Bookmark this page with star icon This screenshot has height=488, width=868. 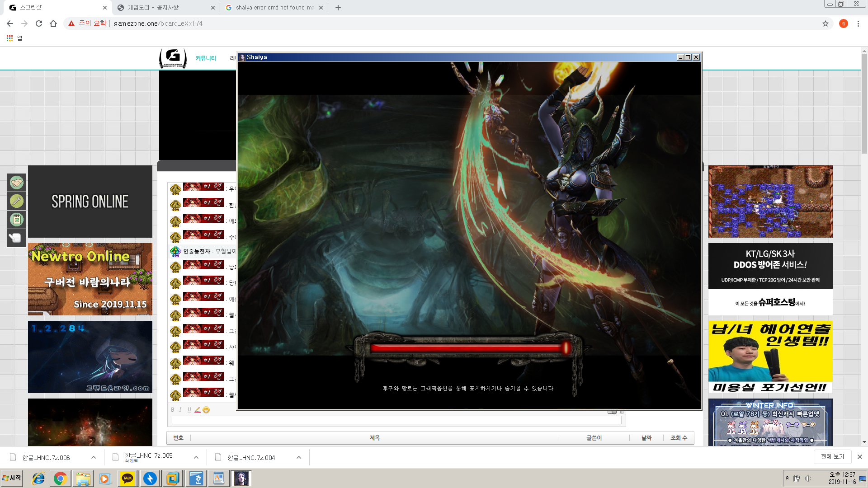coord(825,23)
